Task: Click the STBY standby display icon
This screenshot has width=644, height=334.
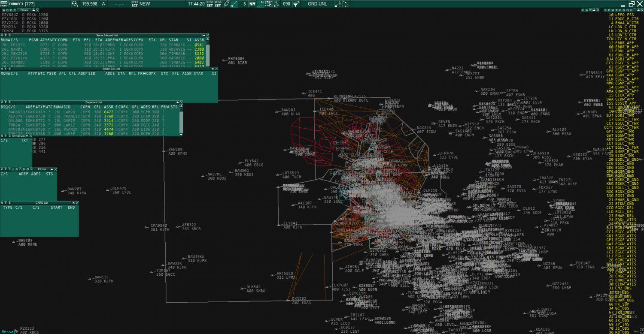Action: click(268, 4)
